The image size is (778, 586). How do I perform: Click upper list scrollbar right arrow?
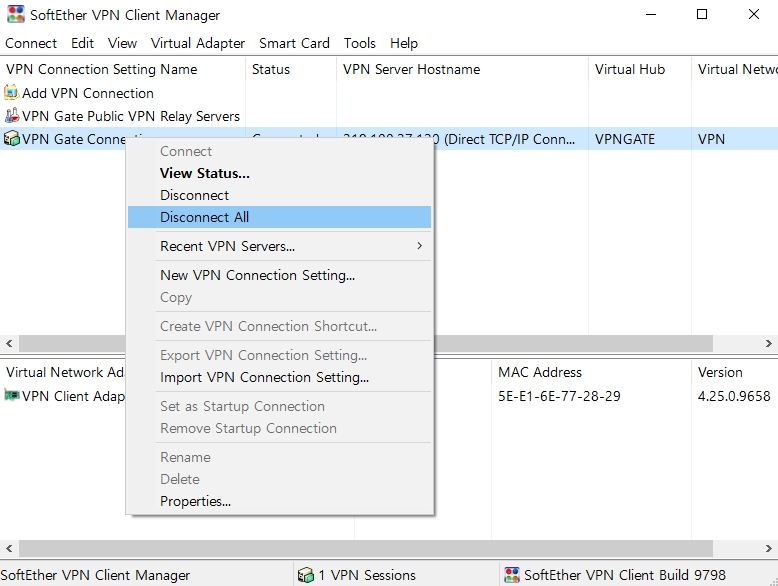coord(769,343)
